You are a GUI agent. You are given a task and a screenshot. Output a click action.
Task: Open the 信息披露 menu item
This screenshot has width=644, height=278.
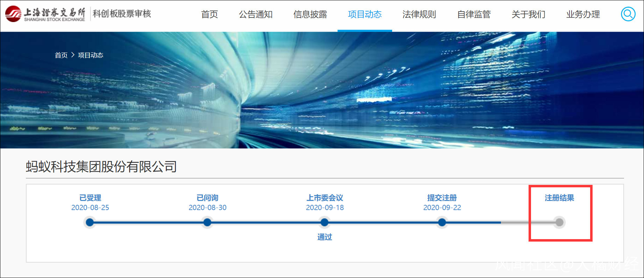tap(310, 14)
